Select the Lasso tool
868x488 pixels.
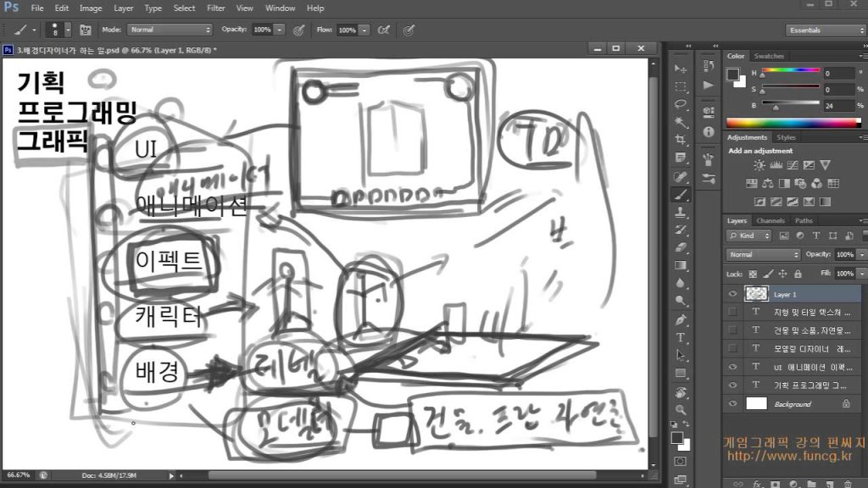click(x=680, y=104)
